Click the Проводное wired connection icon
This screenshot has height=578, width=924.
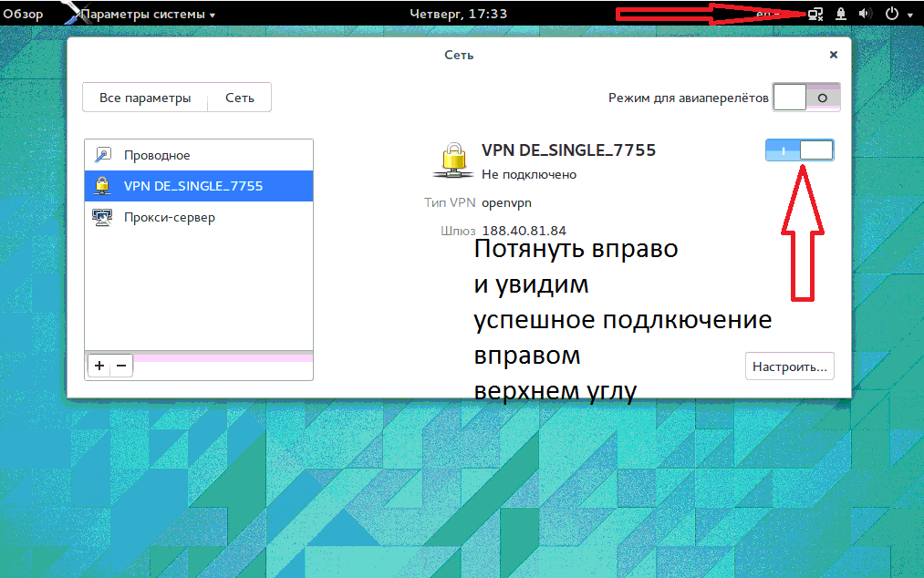click(102, 155)
